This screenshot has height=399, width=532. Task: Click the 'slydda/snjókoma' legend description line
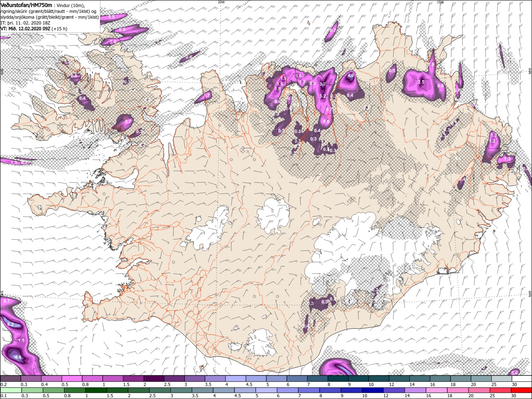[49, 17]
